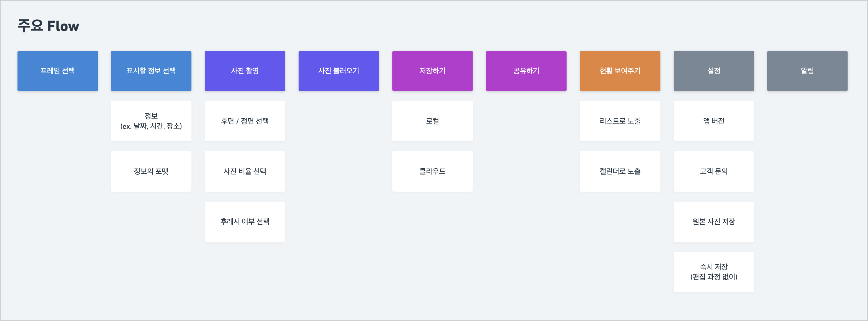Open the 사진 촬영 purple card
Image resolution: width=868 pixels, height=321 pixels.
pos(245,71)
